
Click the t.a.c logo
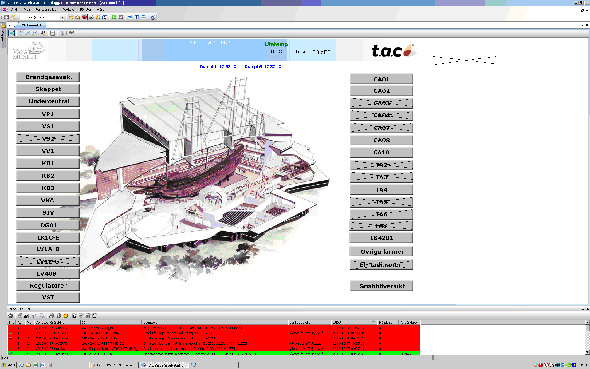(x=393, y=51)
